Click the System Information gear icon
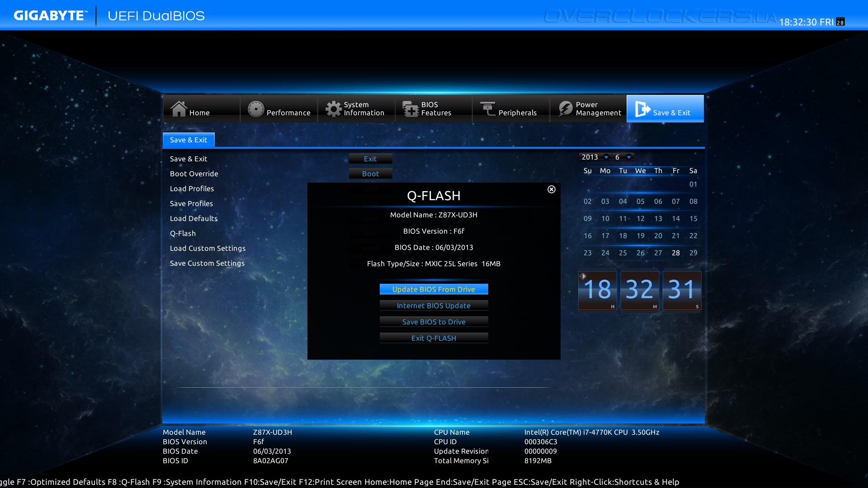Screen dimensions: 868x488 334,109
